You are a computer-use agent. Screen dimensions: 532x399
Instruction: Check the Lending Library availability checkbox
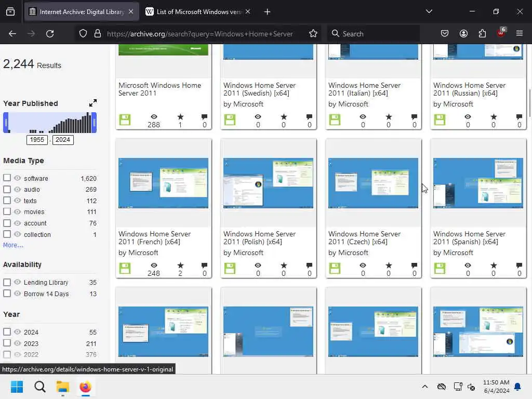7,282
